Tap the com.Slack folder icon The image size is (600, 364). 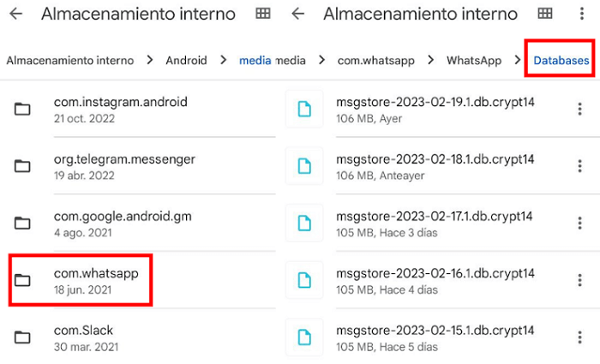point(22,337)
